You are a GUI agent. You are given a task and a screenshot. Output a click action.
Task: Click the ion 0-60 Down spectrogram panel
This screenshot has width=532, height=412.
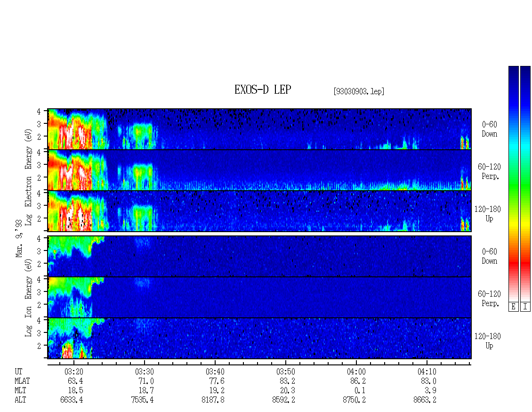pos(259,256)
